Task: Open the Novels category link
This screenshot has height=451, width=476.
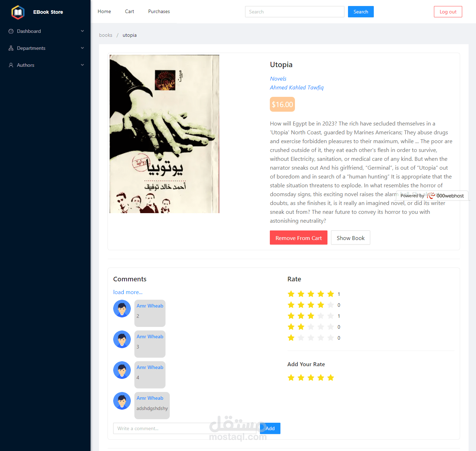Action: tap(278, 79)
